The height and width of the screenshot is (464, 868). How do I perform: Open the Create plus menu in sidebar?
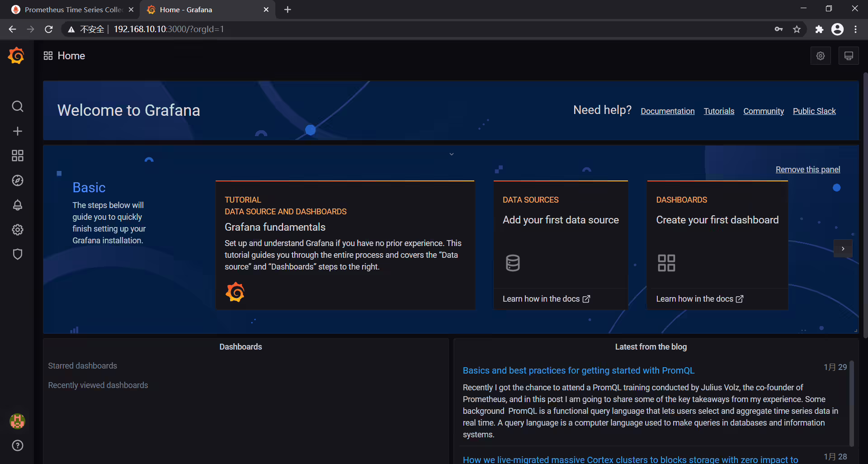[18, 131]
